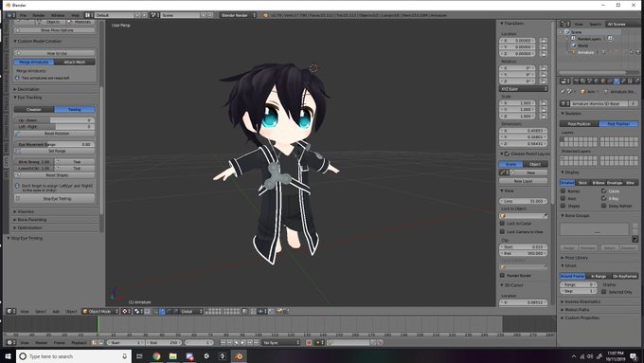Open File Explorer from the taskbar
This screenshot has height=363, width=644.
pyautogui.click(x=172, y=356)
